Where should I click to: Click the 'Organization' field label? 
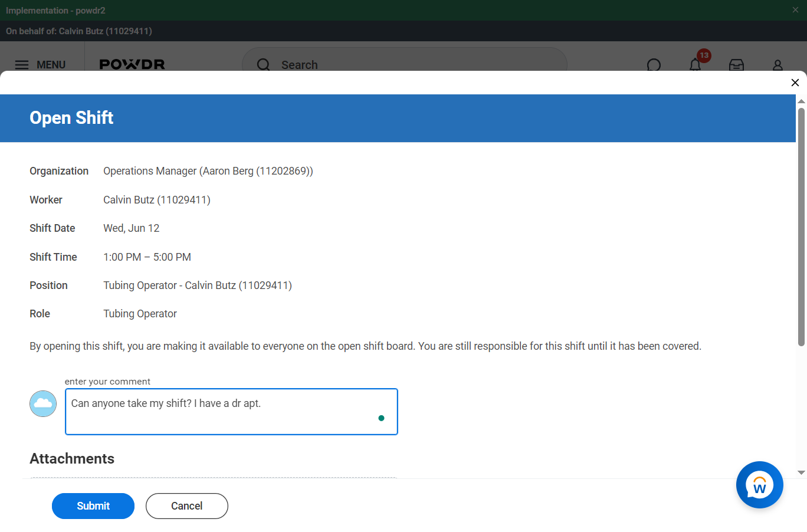tap(59, 171)
